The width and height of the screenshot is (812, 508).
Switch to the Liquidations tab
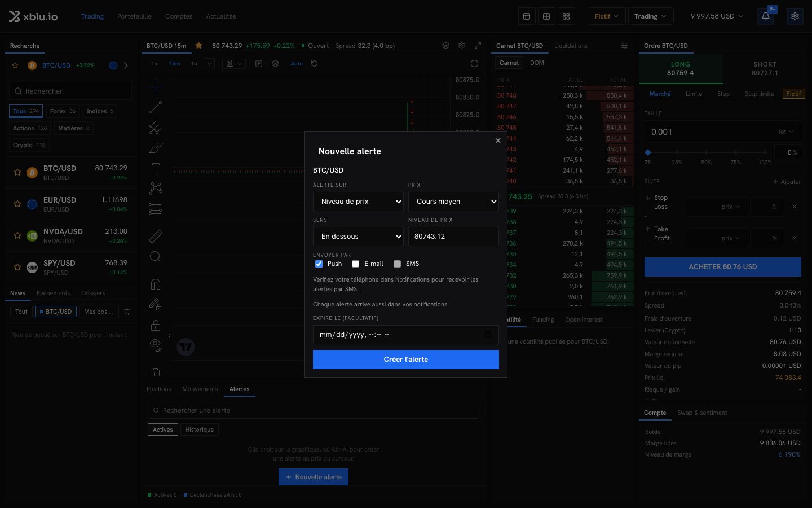point(571,46)
